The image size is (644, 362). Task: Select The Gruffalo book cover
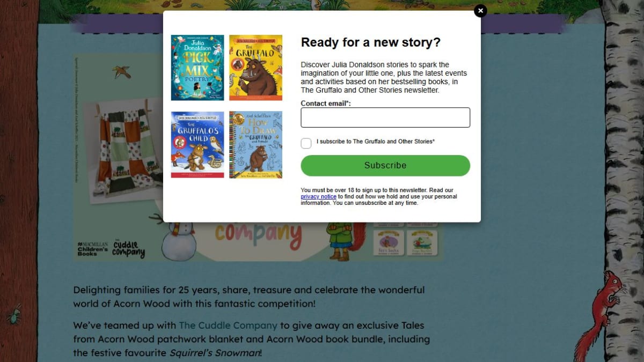255,68
